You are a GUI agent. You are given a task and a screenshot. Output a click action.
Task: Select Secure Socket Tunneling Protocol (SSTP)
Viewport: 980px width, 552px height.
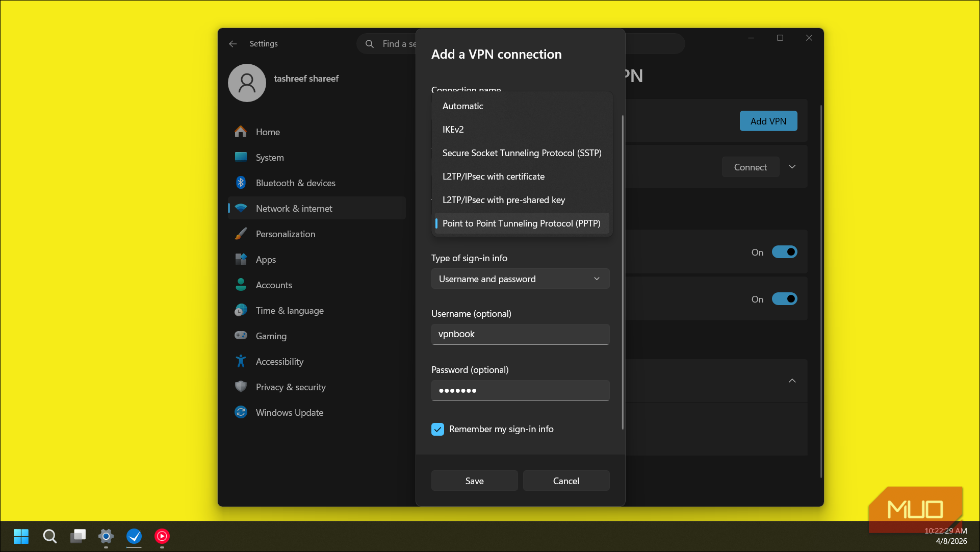click(x=522, y=153)
